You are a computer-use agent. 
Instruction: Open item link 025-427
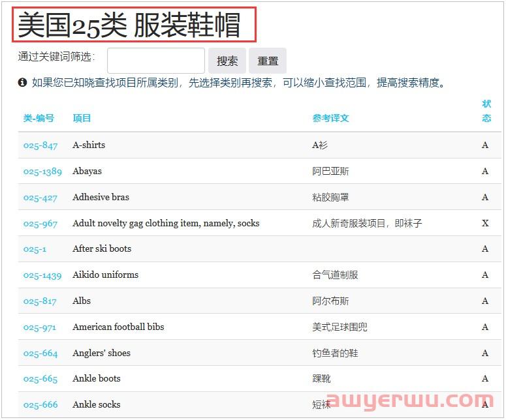point(40,198)
